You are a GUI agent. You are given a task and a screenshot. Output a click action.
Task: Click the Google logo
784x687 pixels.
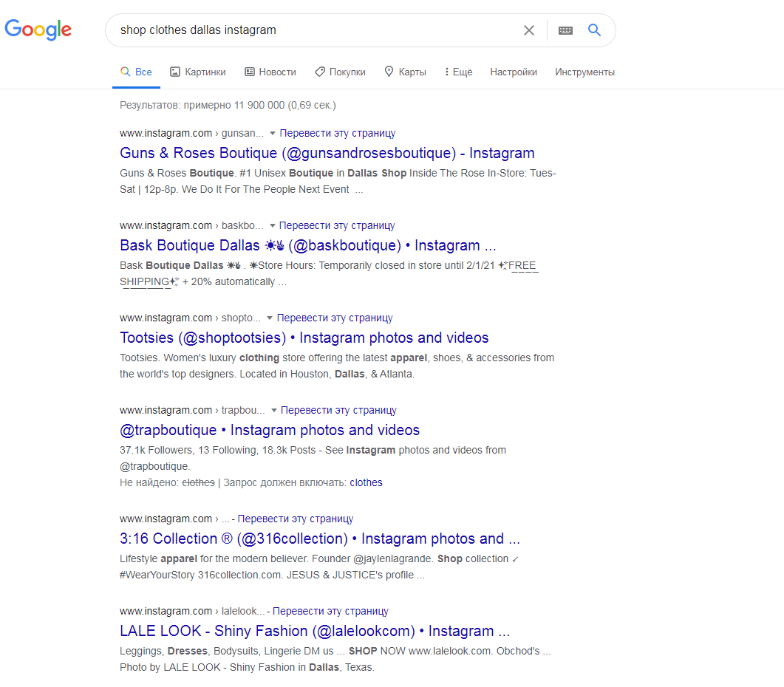coord(38,30)
